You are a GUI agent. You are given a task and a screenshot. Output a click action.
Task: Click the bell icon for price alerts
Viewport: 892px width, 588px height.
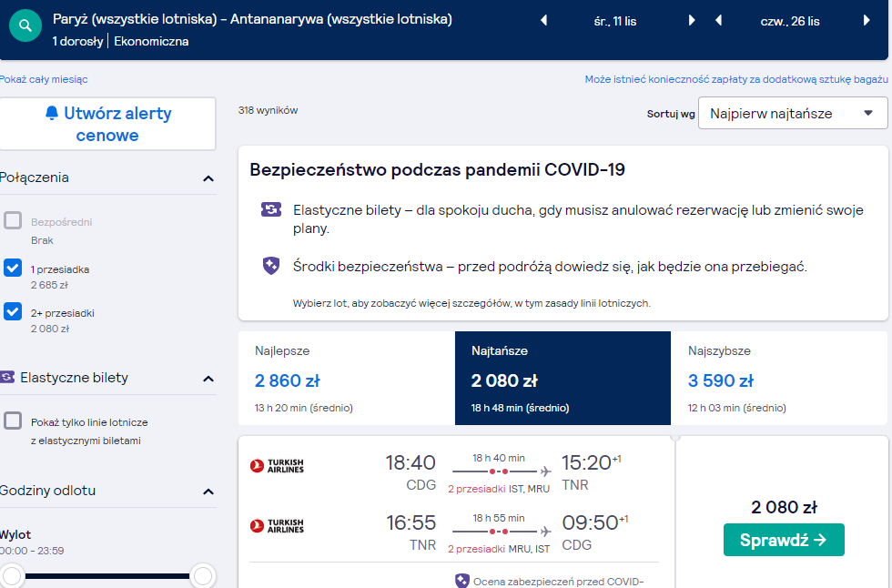52,113
